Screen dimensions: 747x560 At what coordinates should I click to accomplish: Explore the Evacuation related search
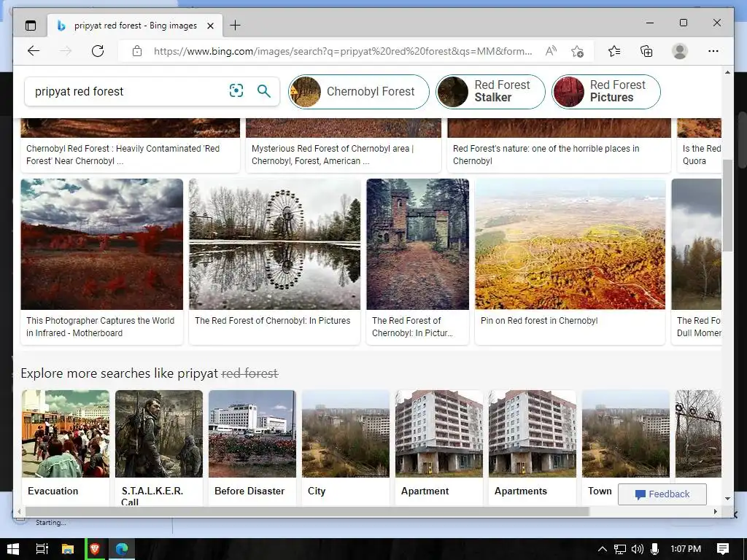pos(66,448)
